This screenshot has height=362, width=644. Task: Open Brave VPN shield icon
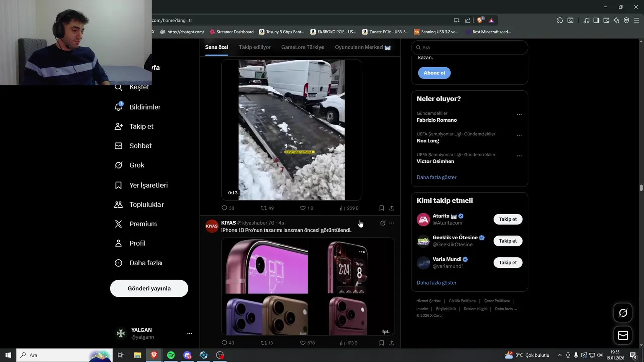[x=626, y=20]
